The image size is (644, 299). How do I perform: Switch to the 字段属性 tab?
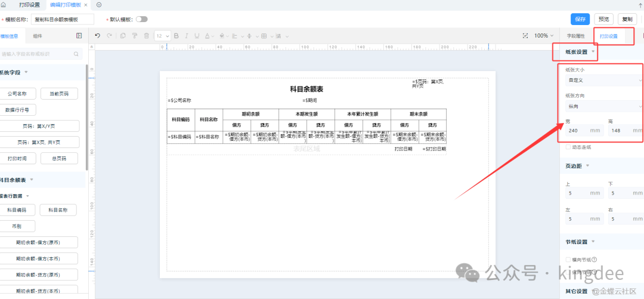pyautogui.click(x=575, y=36)
